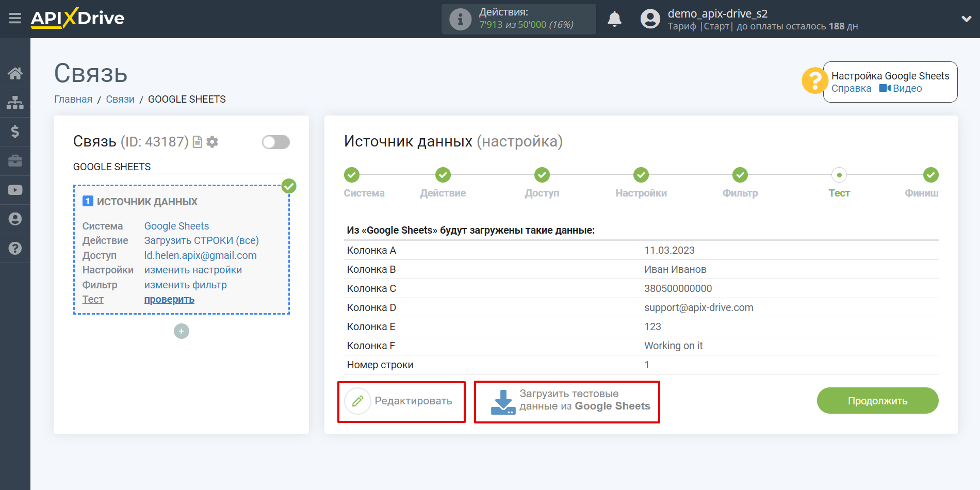Click the ApiX-Drive logo
Screen dimensions: 980x490
click(77, 18)
